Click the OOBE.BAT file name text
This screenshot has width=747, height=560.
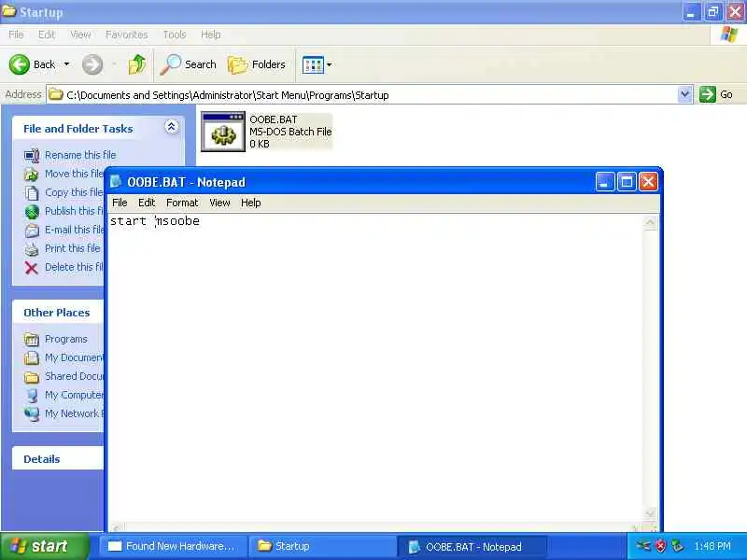(274, 119)
